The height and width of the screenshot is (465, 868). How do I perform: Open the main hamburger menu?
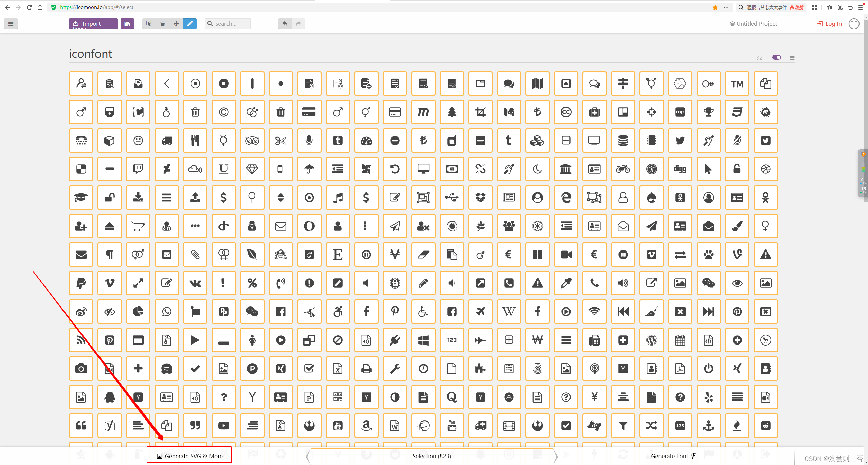click(11, 24)
